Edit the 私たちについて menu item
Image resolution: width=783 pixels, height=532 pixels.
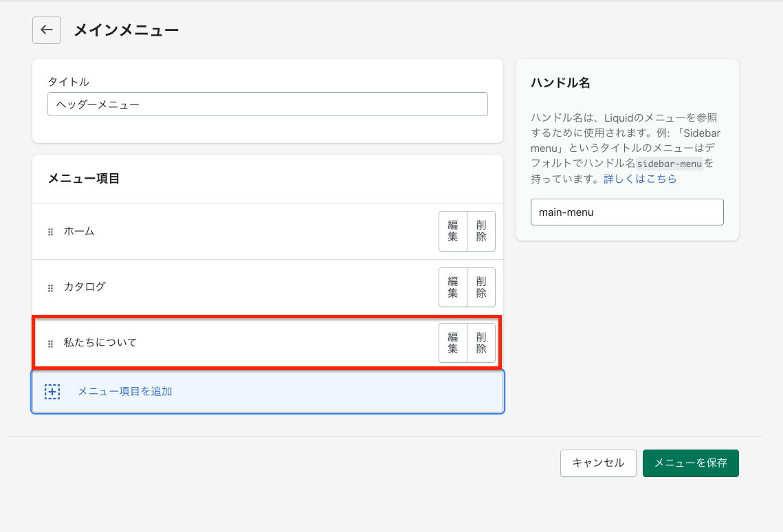click(x=453, y=342)
